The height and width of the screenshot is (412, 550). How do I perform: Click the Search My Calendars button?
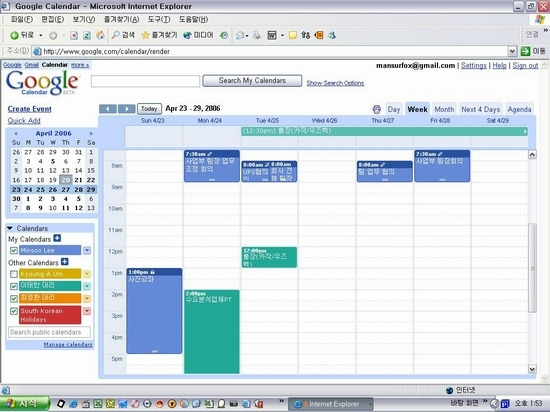click(x=252, y=81)
